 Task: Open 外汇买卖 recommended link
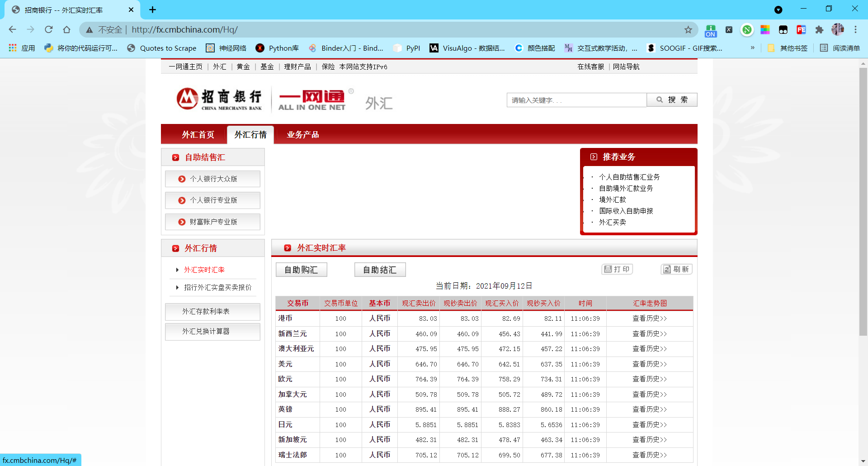pos(613,222)
